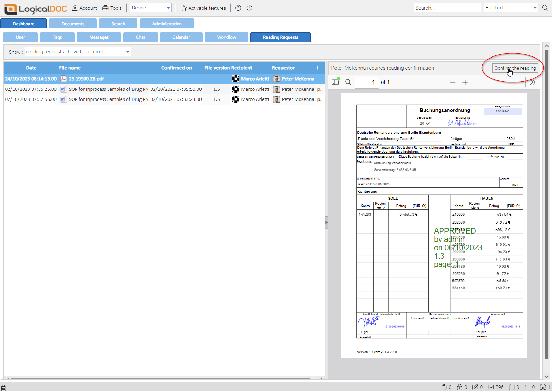Click Peter McKenna avatar in the 07:35:25 row
This screenshot has height=392, width=552.
(277, 89)
